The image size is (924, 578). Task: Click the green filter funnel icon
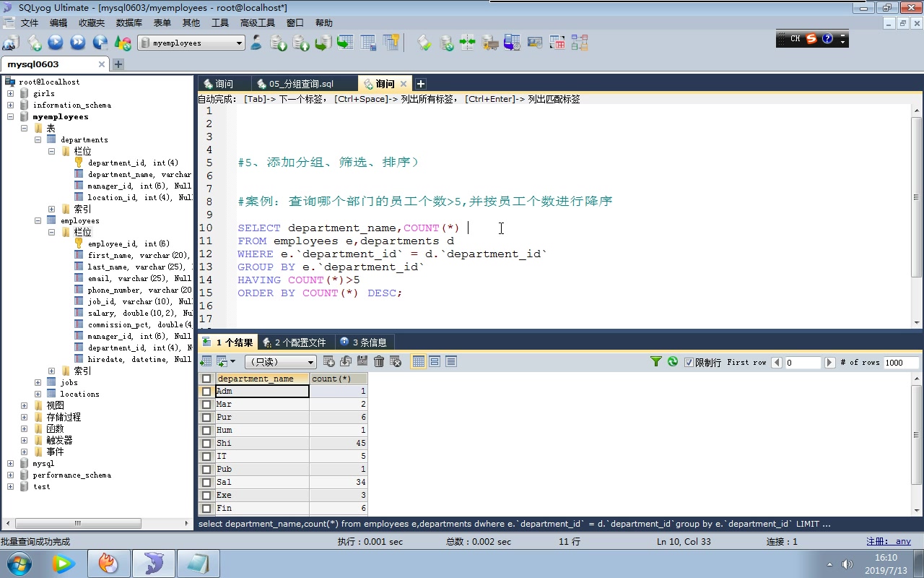click(x=656, y=361)
